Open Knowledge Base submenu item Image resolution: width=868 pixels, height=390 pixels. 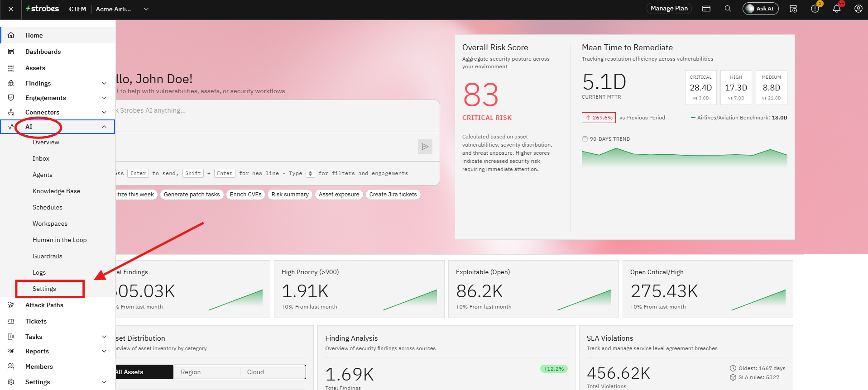(x=56, y=191)
